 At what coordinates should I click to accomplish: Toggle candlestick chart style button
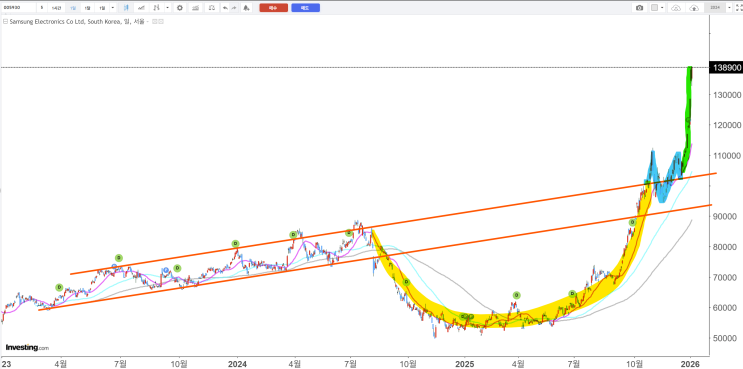[126, 8]
